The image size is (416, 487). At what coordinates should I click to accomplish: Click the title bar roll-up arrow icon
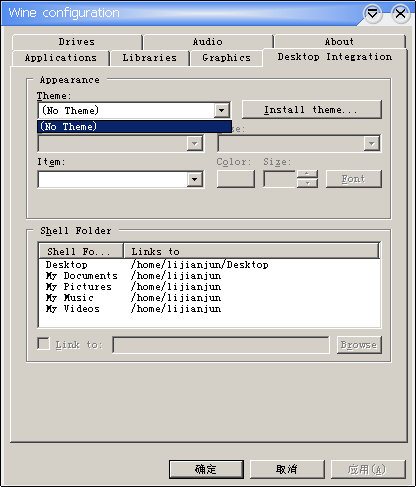click(x=373, y=14)
